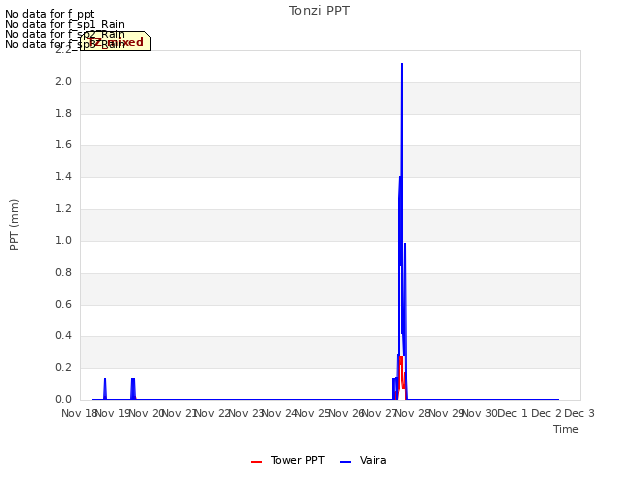The height and width of the screenshot is (480, 640).
Task: Click the x-axis tick label Dec 3
Action: [x=579, y=413]
